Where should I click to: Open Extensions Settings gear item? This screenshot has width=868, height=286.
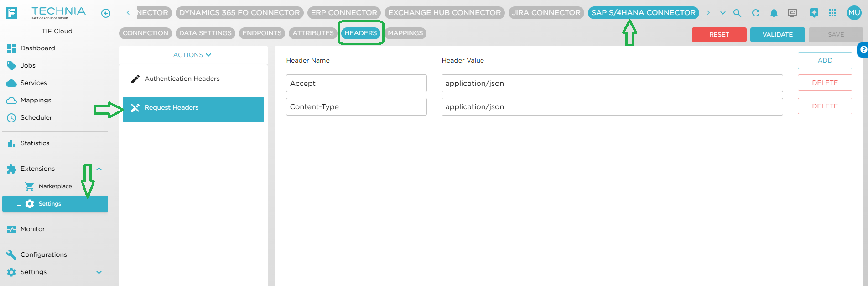click(x=55, y=204)
